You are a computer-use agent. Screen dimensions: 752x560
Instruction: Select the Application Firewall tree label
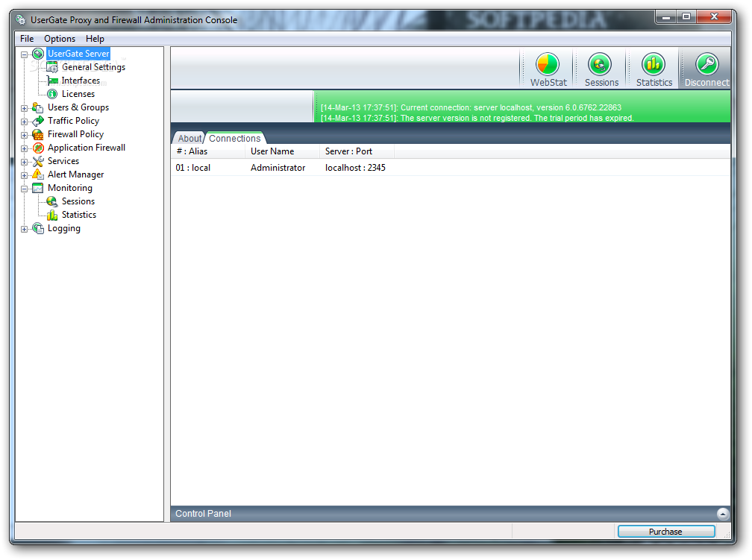pyautogui.click(x=87, y=148)
